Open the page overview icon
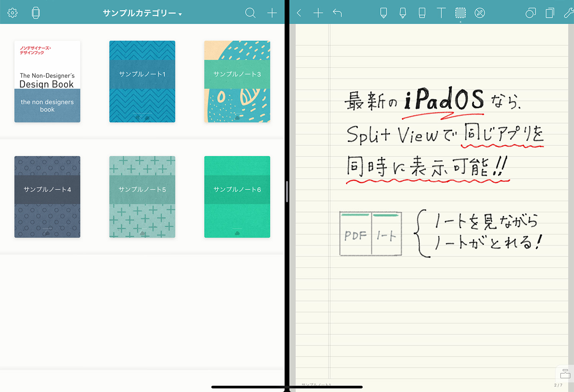 pyautogui.click(x=550, y=13)
